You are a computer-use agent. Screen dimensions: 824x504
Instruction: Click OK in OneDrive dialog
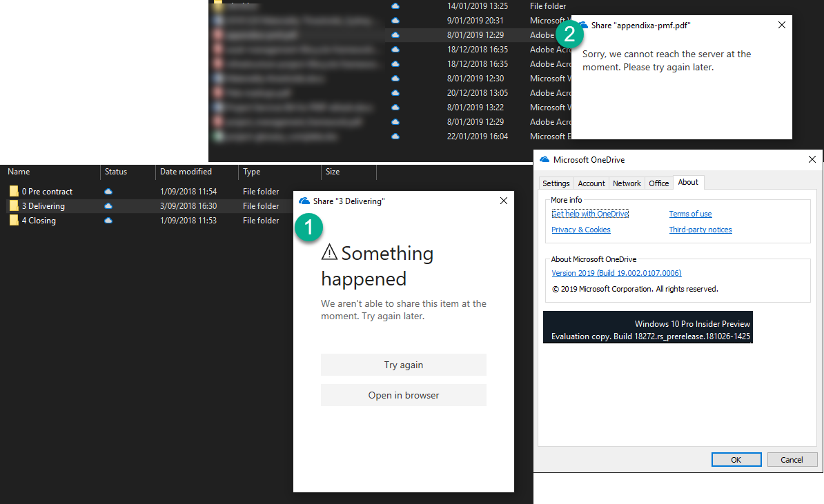(x=736, y=459)
